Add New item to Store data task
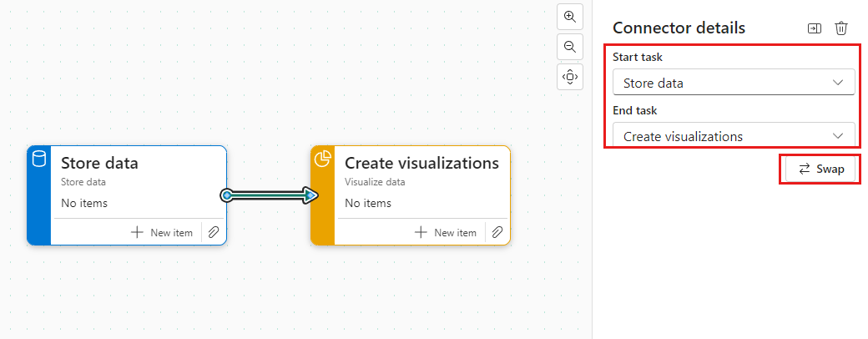This screenshot has width=868, height=339. tap(162, 232)
